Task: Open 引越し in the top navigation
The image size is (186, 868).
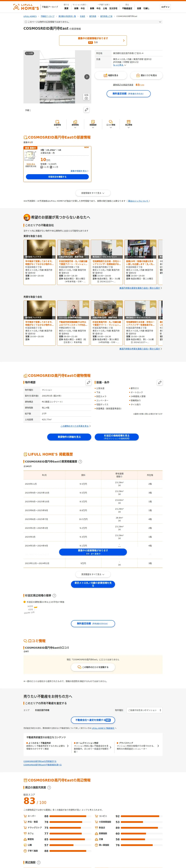Action: (x=146, y=8)
